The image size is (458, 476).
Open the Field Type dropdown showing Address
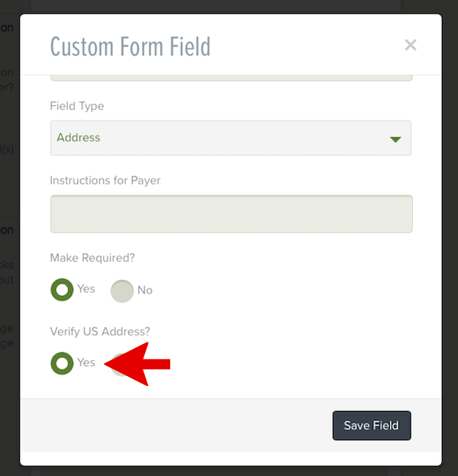tap(231, 138)
